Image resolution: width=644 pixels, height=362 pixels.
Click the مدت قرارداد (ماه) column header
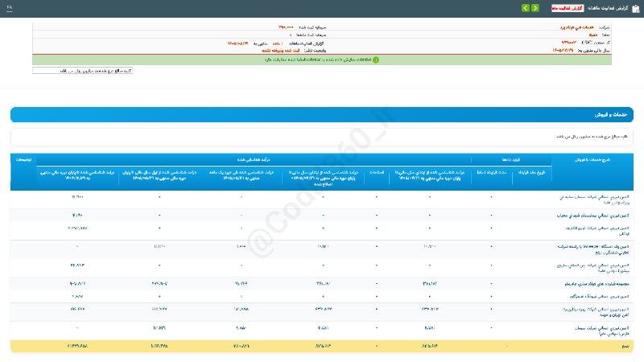tap(491, 172)
